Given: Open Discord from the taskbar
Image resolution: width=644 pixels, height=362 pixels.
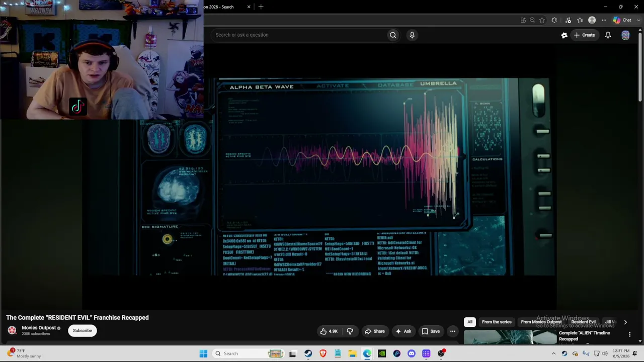Looking at the screenshot, I should pos(412,353).
